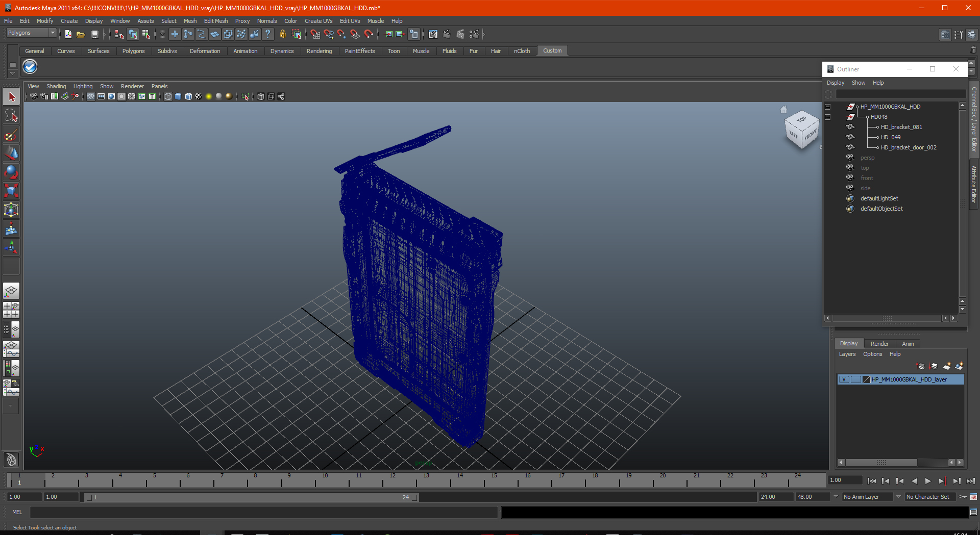Click the blue checkmark custom shelf icon
The image size is (980, 535).
pos(30,66)
